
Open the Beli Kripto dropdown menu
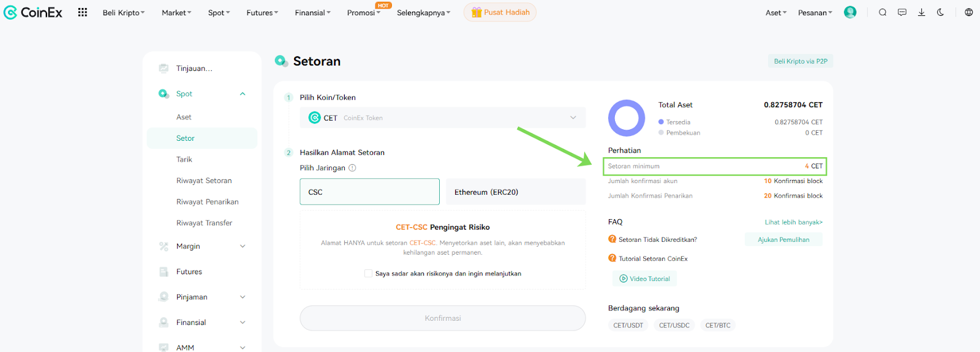pos(124,12)
